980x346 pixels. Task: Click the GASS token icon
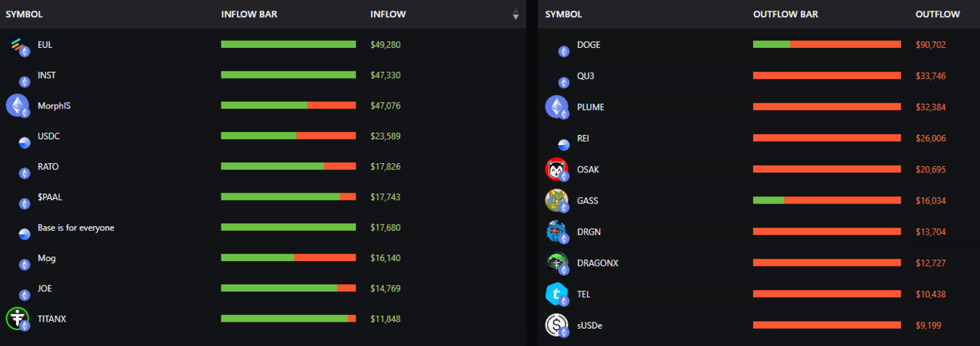pyautogui.click(x=557, y=200)
